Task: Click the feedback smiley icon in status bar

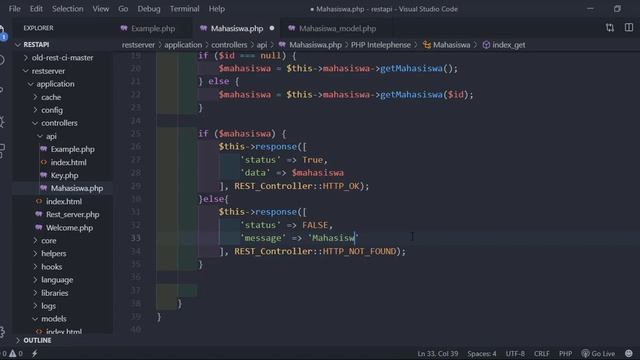Action: 629,353
